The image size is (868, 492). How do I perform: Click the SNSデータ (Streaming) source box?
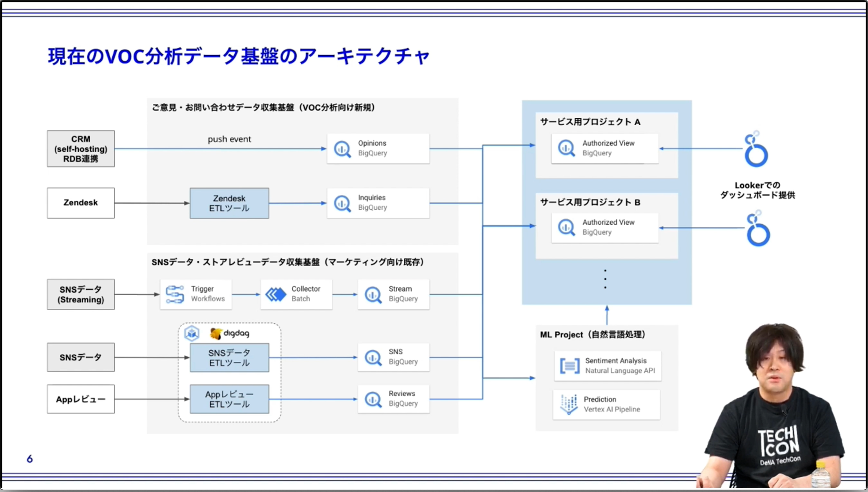(80, 294)
